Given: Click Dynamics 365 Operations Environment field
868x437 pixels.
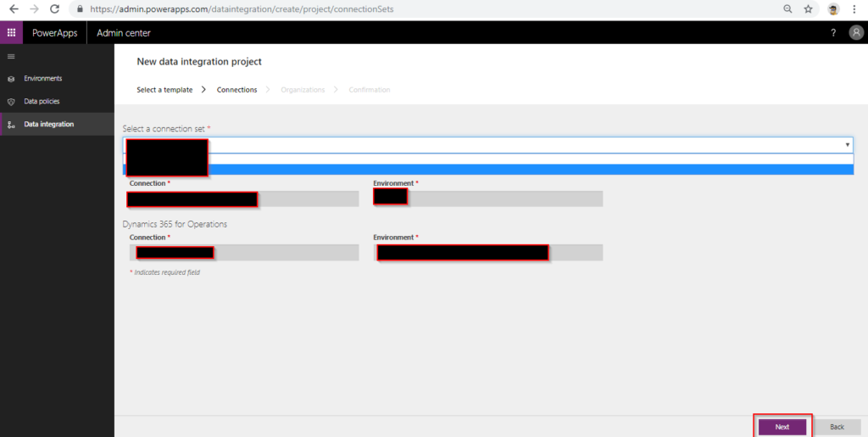Looking at the screenshot, I should [487, 253].
